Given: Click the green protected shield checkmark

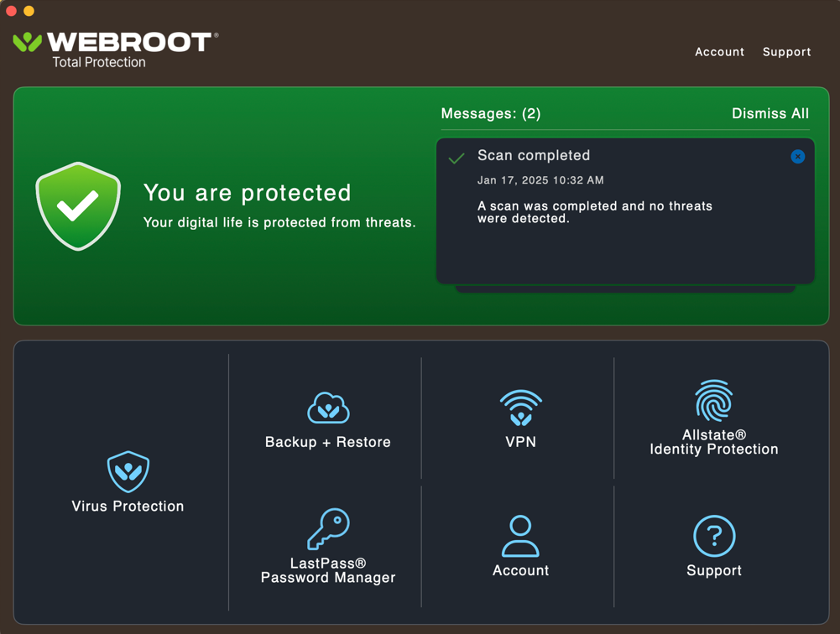Looking at the screenshot, I should 78,205.
